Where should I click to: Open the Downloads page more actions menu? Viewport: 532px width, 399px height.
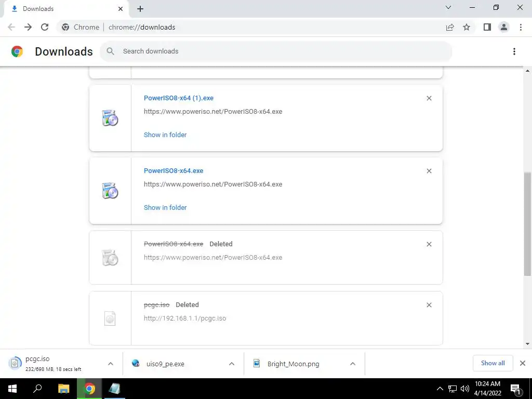(x=514, y=51)
